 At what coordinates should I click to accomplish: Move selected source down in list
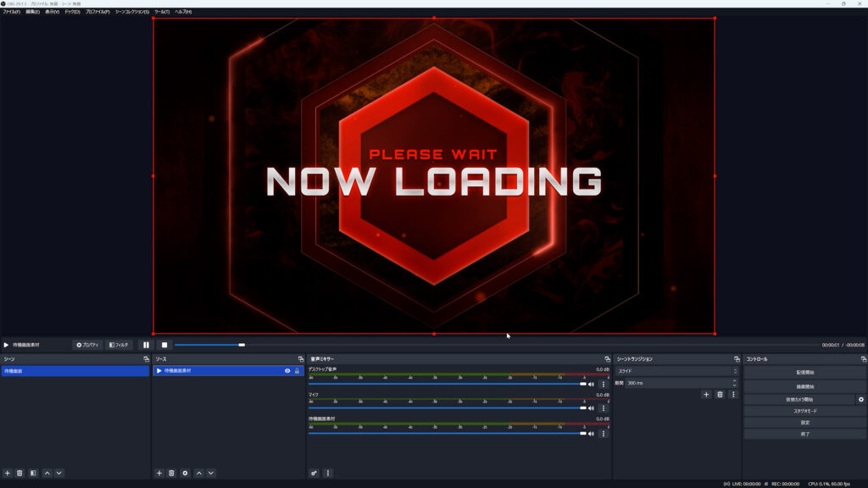211,473
